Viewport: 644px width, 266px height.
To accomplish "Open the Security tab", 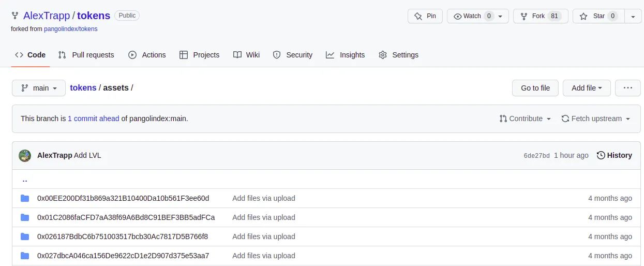I will tap(292, 55).
